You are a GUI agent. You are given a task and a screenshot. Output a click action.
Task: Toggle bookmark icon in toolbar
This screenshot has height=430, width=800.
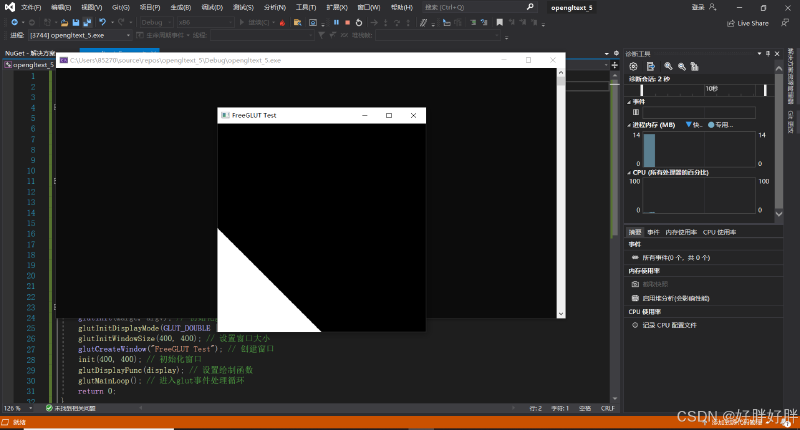point(499,22)
